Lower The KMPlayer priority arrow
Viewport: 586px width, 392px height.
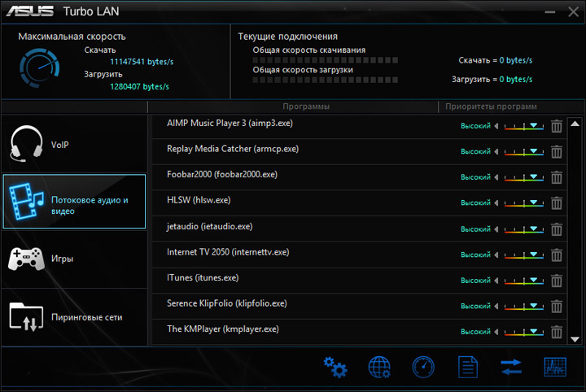pyautogui.click(x=496, y=332)
